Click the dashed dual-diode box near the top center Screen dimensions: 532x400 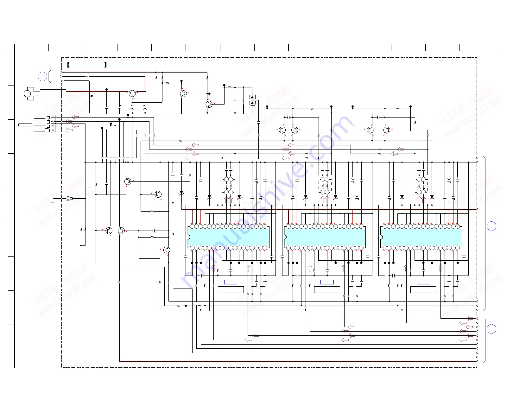(x=252, y=100)
